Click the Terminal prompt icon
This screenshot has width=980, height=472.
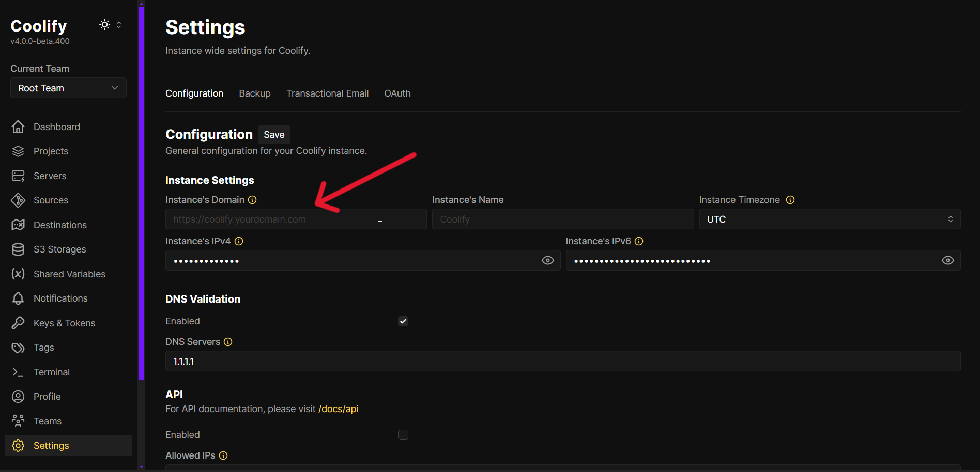point(18,372)
